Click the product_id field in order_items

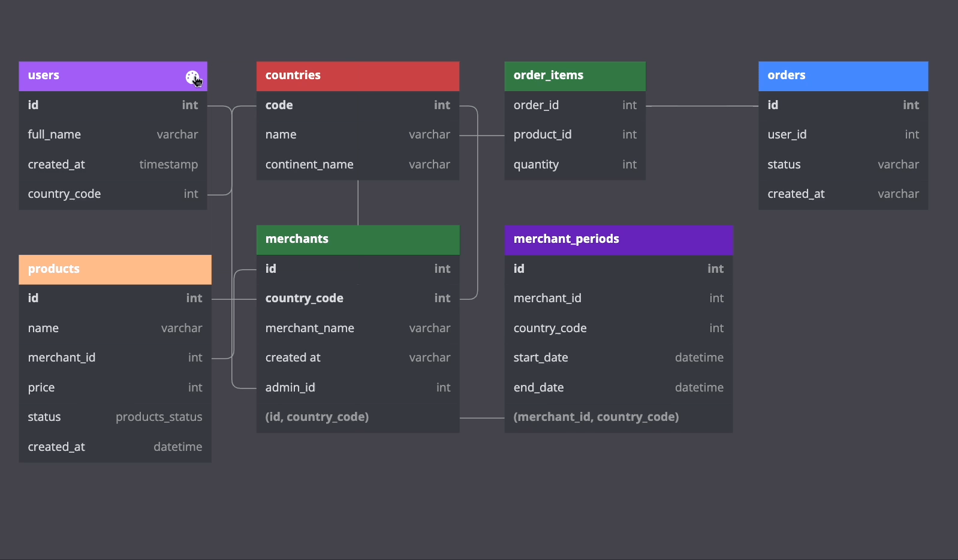575,135
